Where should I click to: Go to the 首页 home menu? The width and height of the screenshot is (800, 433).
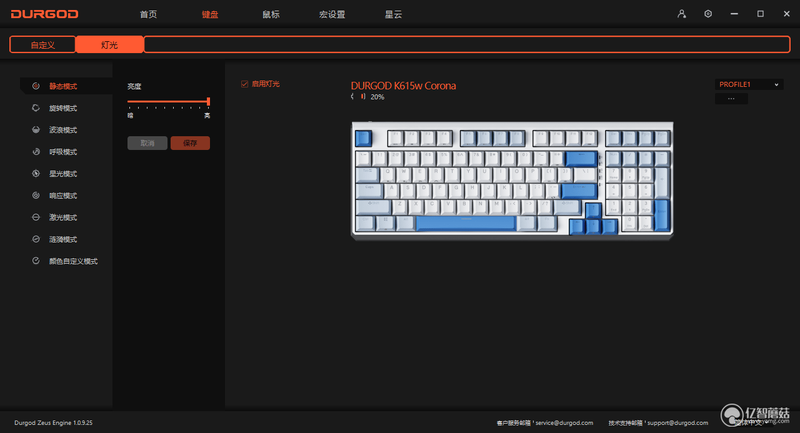click(148, 14)
